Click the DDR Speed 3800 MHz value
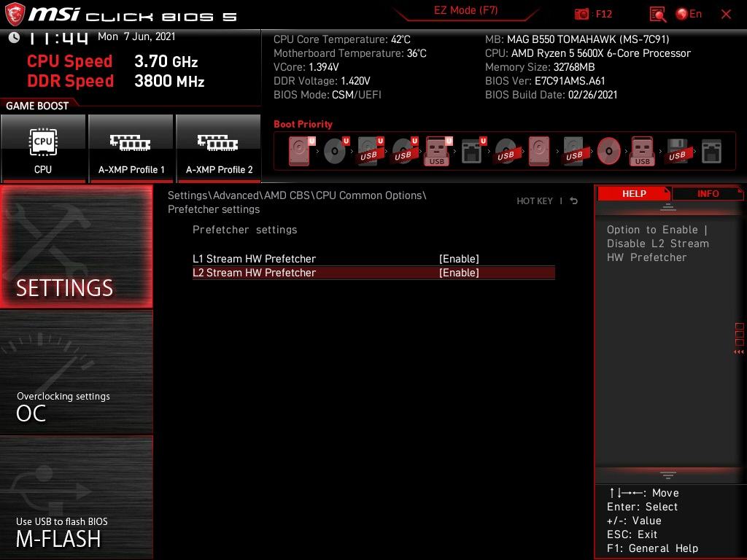 (169, 81)
